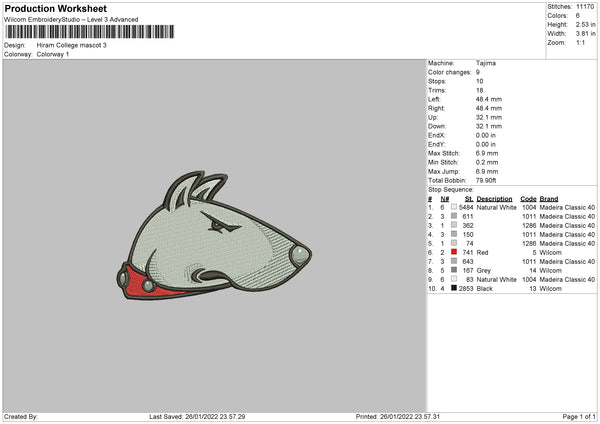Screen dimensions: 600x424
Task: Click the 'Description' column header
Action: [x=494, y=199]
